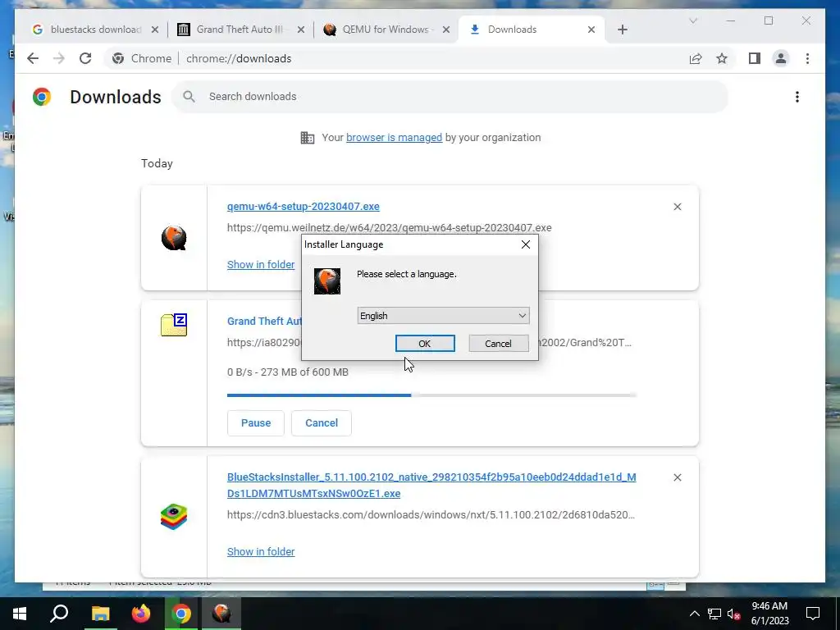Close the Grand Theft Auto III tab
The width and height of the screenshot is (840, 630).
coord(300,30)
